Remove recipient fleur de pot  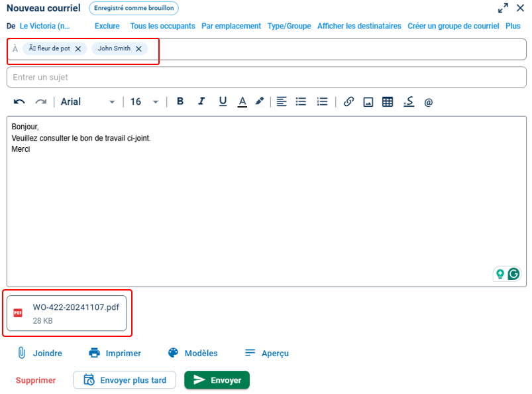tap(78, 49)
